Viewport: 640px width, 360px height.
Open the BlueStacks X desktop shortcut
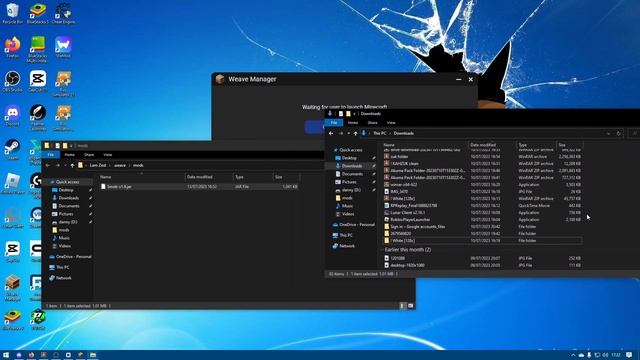[x=12, y=320]
